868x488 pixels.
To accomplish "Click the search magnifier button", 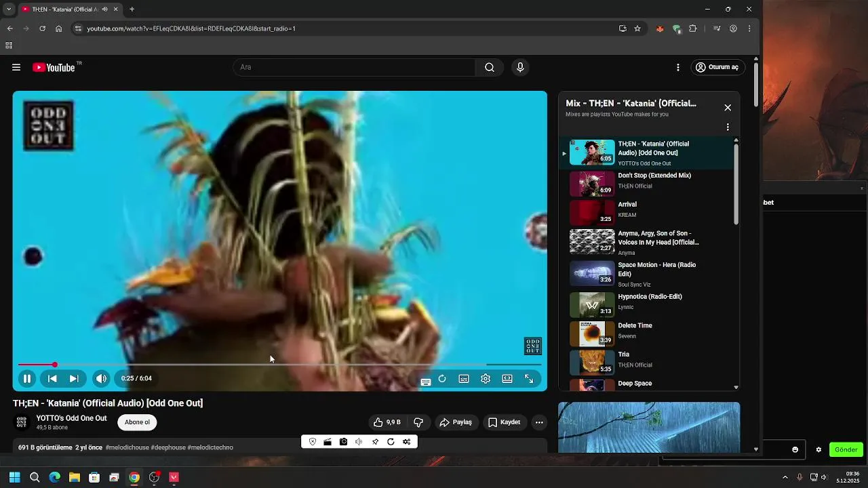I will tap(489, 67).
